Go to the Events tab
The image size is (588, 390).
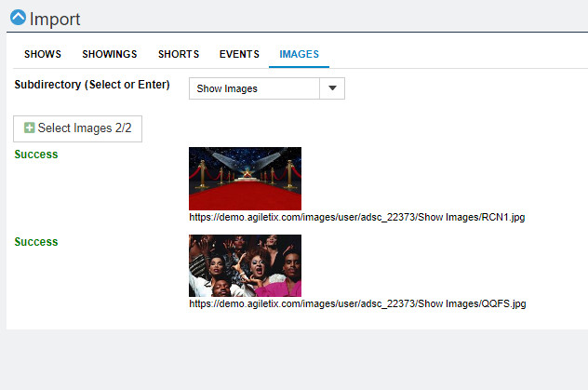click(239, 54)
